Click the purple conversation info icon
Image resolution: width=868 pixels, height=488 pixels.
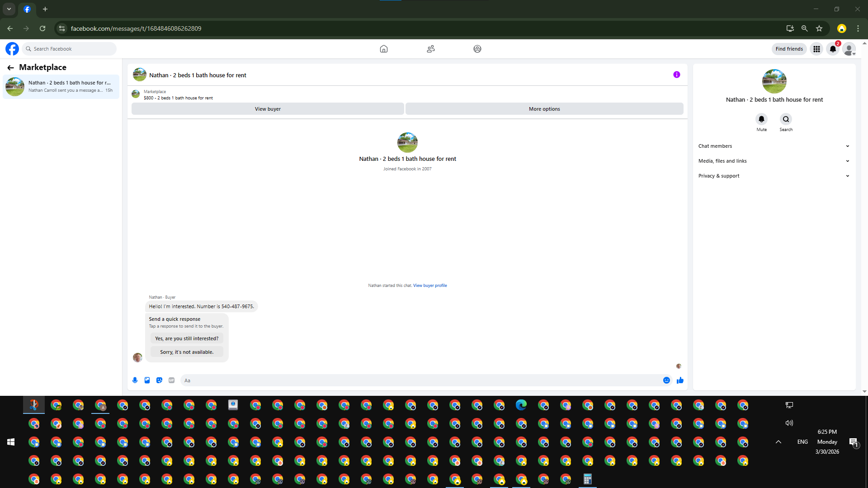click(676, 75)
